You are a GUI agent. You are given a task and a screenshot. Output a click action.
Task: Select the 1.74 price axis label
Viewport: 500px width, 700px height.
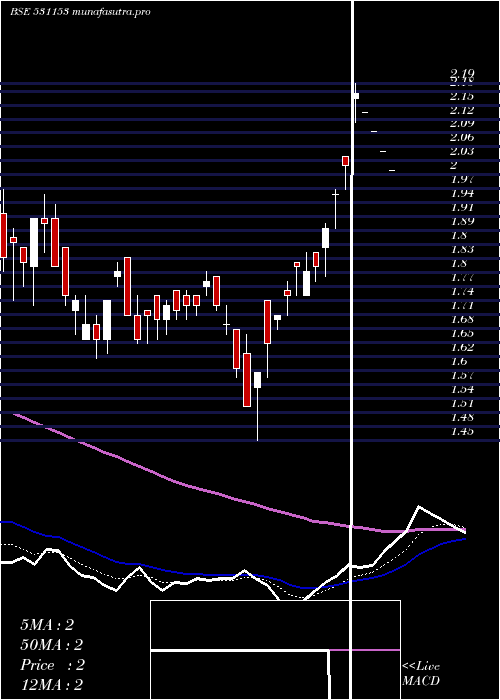[462, 292]
